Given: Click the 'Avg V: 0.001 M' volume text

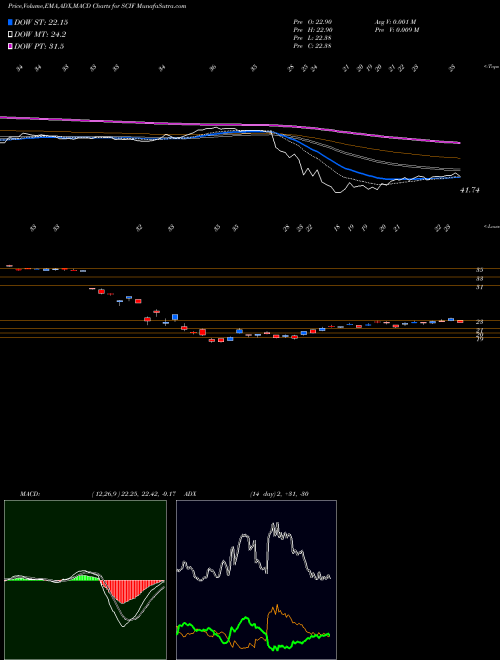Looking at the screenshot, I should point(395,22).
